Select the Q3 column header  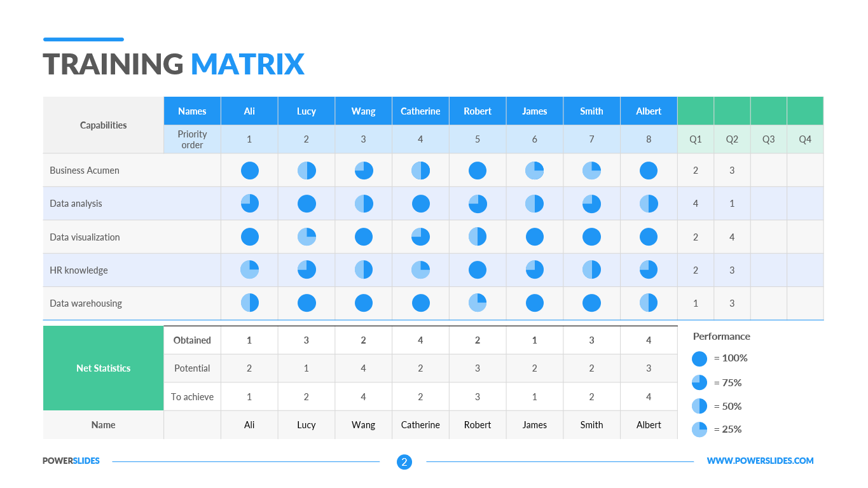769,139
